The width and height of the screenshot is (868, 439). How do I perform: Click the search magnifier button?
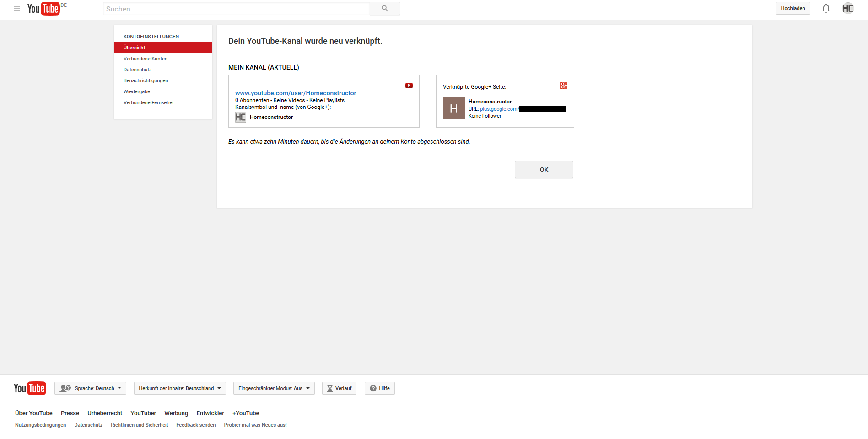click(385, 9)
